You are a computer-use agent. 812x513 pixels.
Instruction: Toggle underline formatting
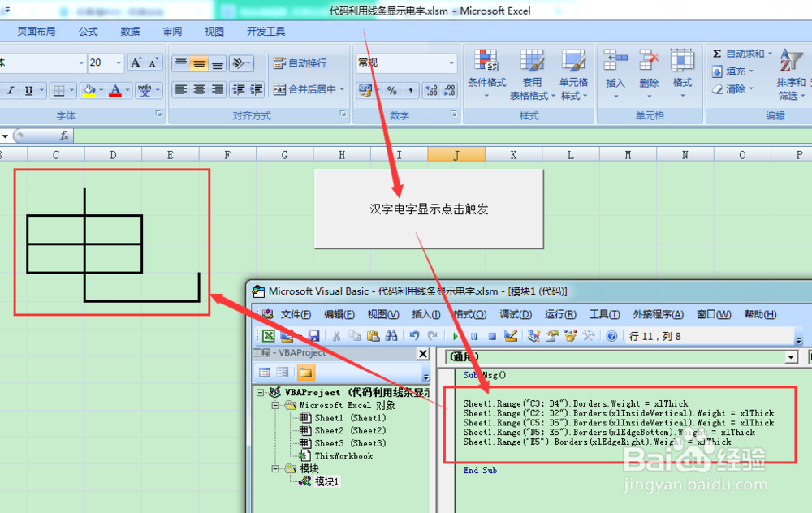click(x=28, y=89)
